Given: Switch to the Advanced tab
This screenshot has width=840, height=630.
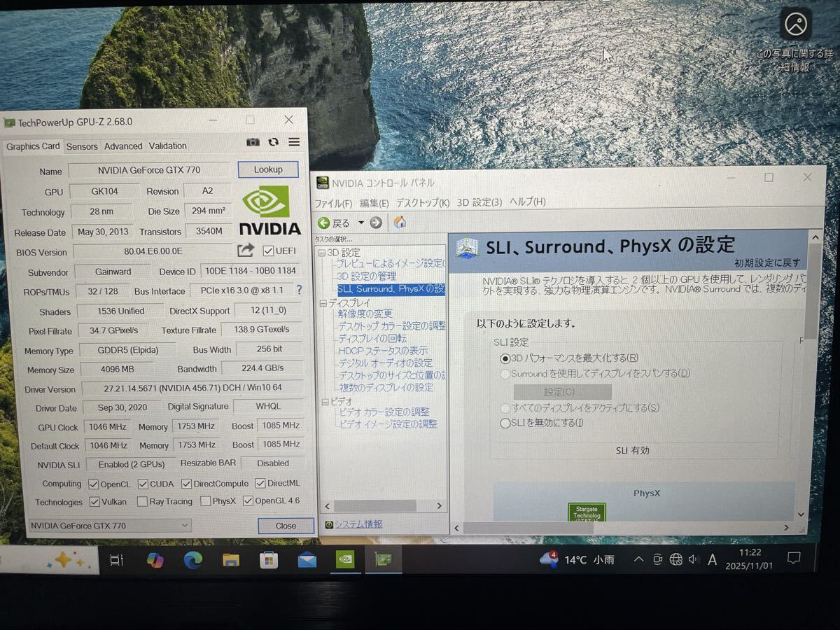Looking at the screenshot, I should pyautogui.click(x=123, y=146).
